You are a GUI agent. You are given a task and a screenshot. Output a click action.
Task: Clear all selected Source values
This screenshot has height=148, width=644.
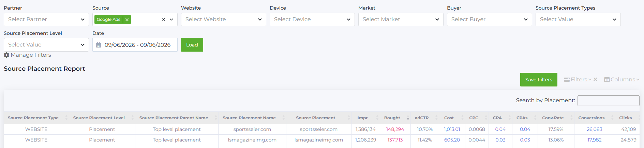click(x=164, y=19)
